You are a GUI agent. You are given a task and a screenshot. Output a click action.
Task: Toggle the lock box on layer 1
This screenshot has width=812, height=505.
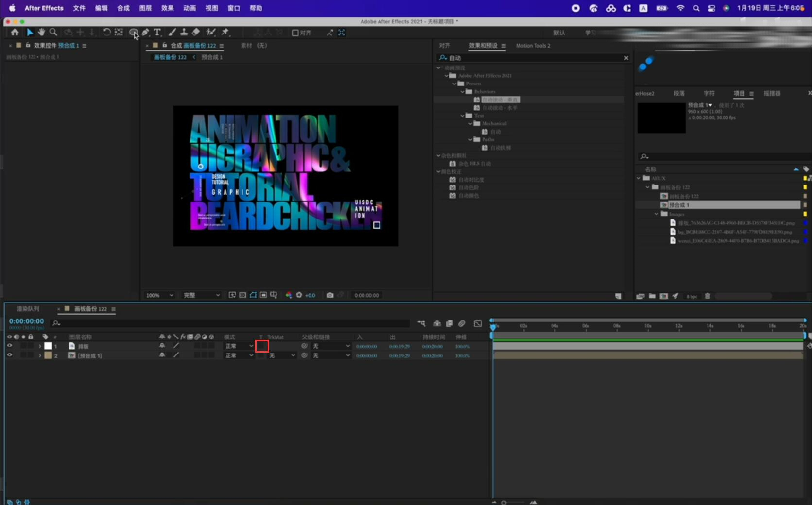click(x=31, y=346)
